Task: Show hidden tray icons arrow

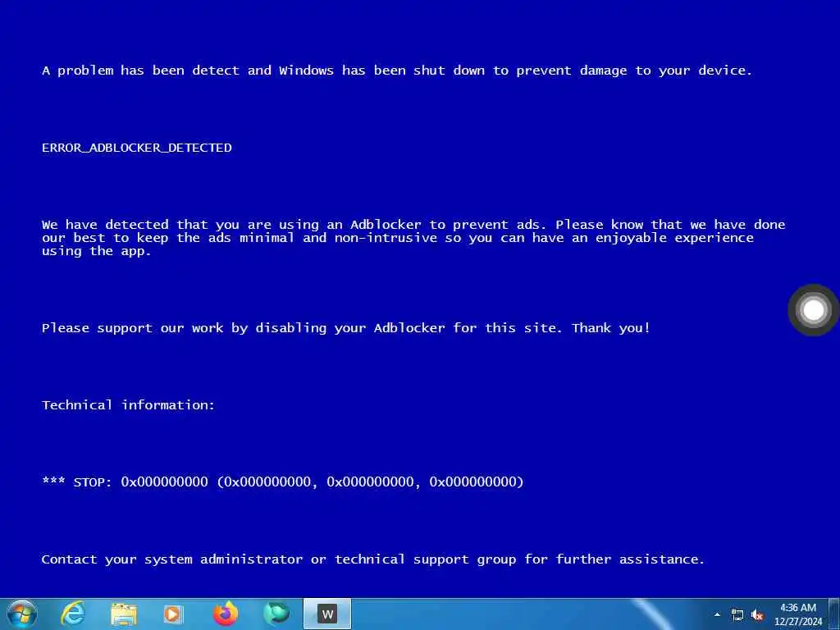Action: 717,614
